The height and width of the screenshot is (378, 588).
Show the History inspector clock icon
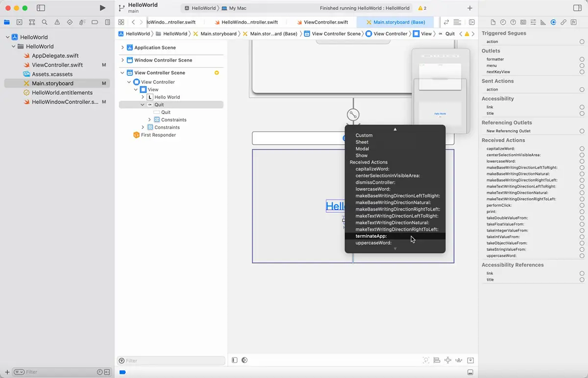[x=503, y=22]
